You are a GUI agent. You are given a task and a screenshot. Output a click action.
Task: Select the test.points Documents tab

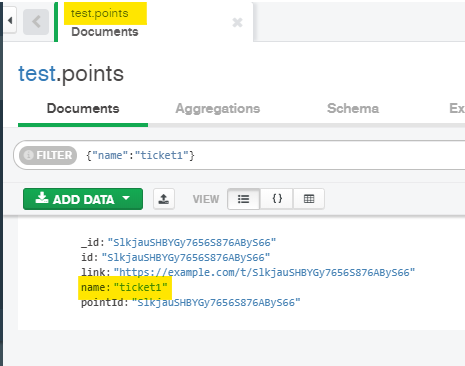pyautogui.click(x=155, y=22)
